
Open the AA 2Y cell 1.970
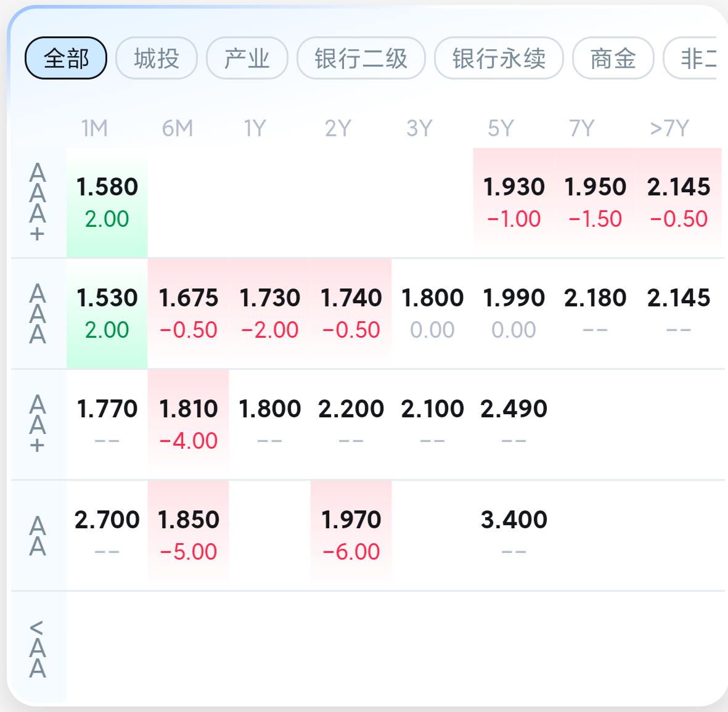click(x=351, y=535)
